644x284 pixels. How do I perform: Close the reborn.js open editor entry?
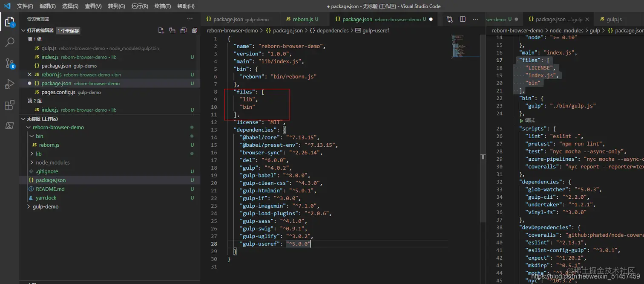tap(29, 75)
